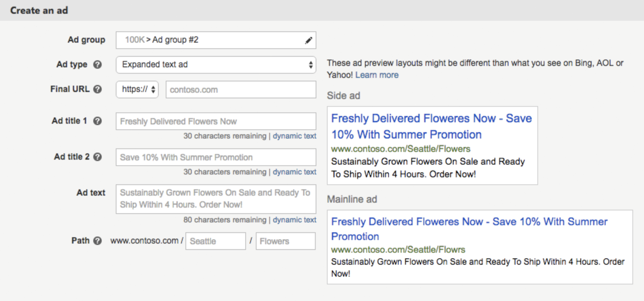
Task: Click the Side ad heading label
Action: coord(343,96)
